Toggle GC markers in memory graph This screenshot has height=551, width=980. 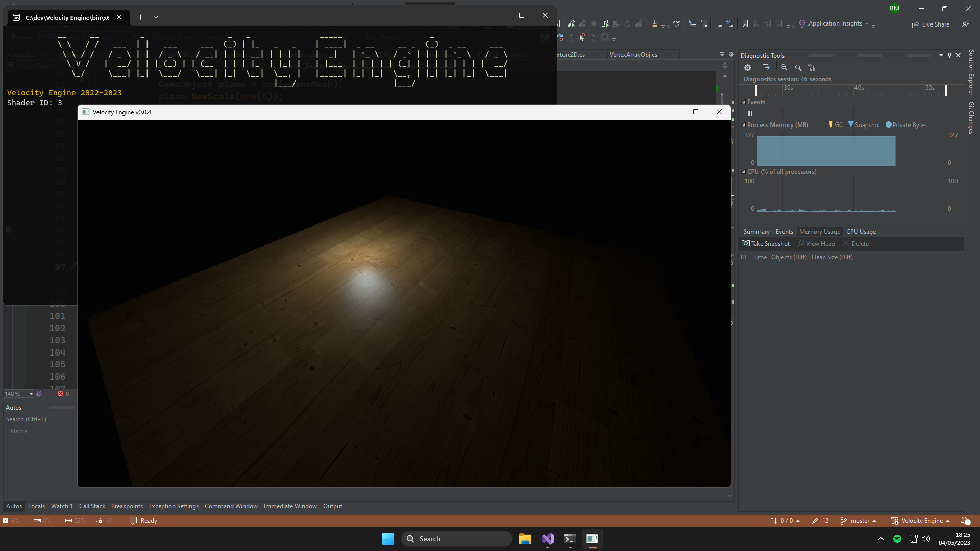click(x=836, y=125)
